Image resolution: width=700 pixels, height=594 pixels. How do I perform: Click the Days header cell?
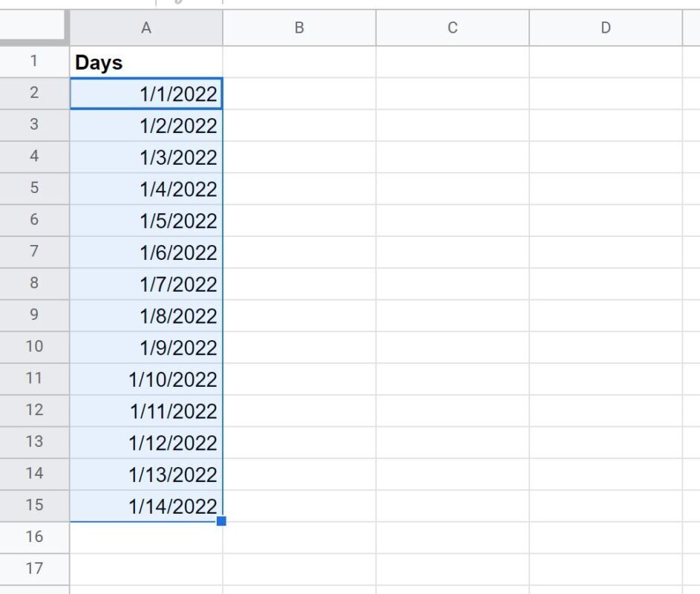pos(146,62)
